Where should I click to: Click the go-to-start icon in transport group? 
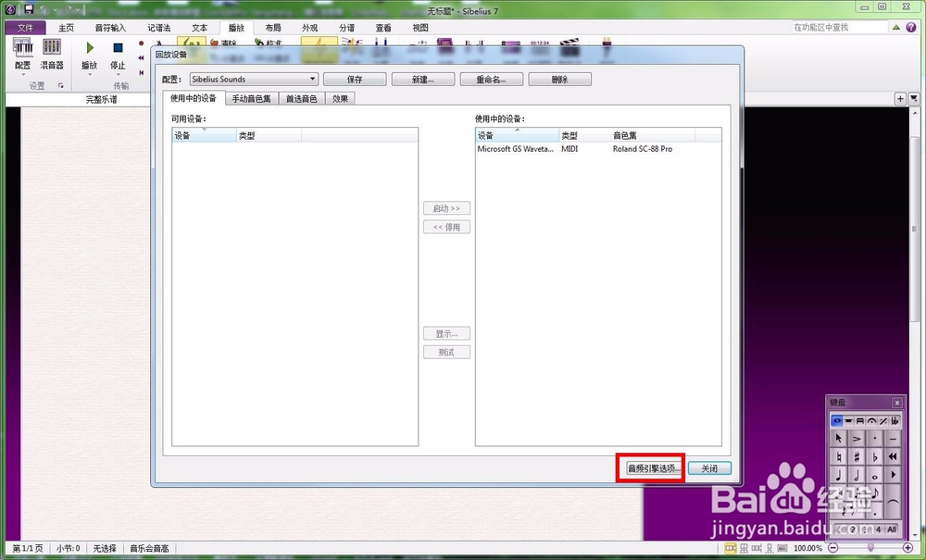pos(141,72)
